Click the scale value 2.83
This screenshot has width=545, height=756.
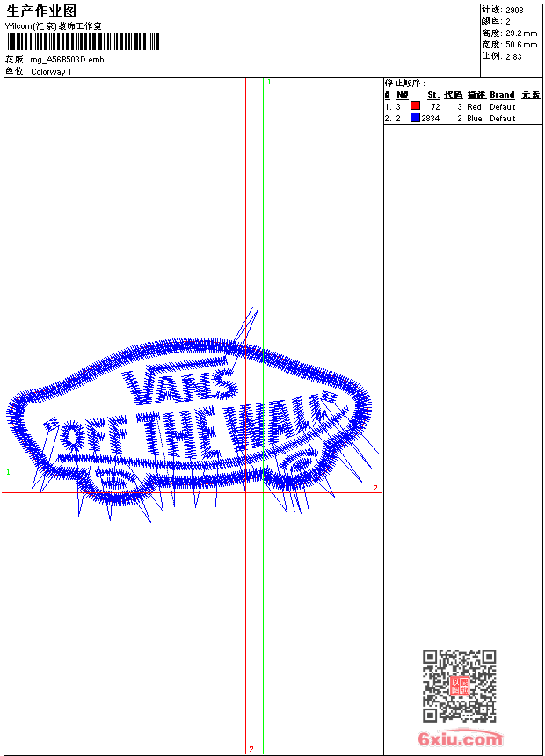coord(513,56)
